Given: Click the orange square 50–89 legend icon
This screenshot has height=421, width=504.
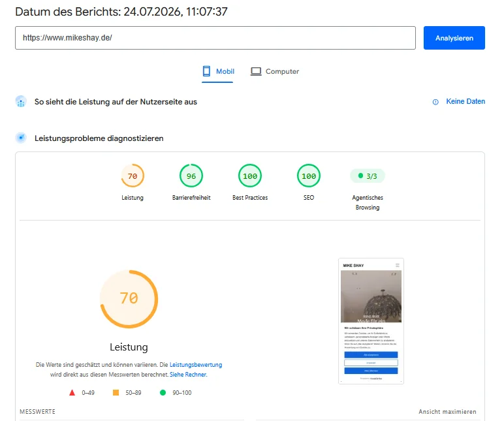Looking at the screenshot, I should (116, 392).
